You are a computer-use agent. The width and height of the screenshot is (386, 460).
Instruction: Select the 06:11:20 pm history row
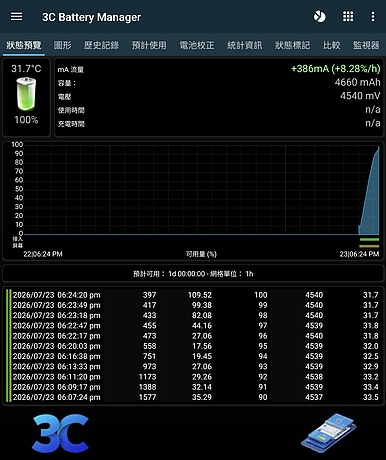[x=193, y=377]
